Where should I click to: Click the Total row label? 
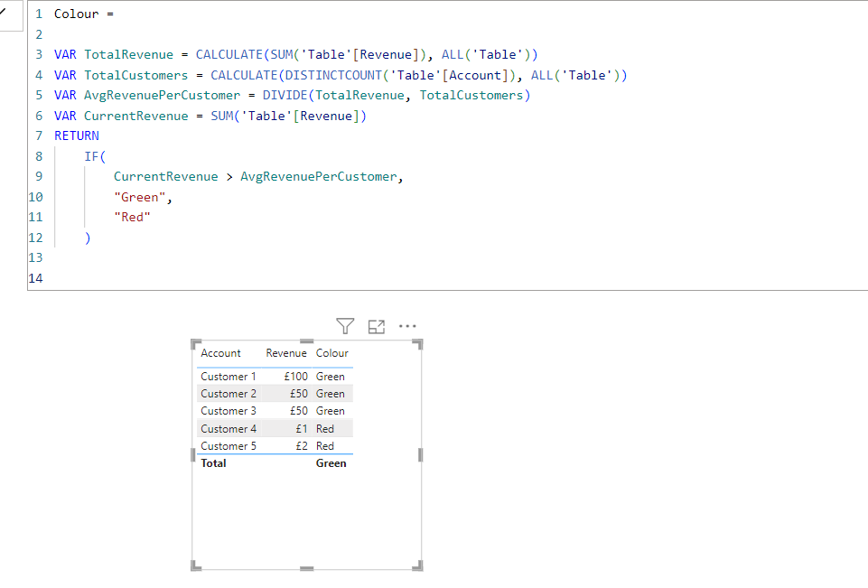(x=213, y=463)
